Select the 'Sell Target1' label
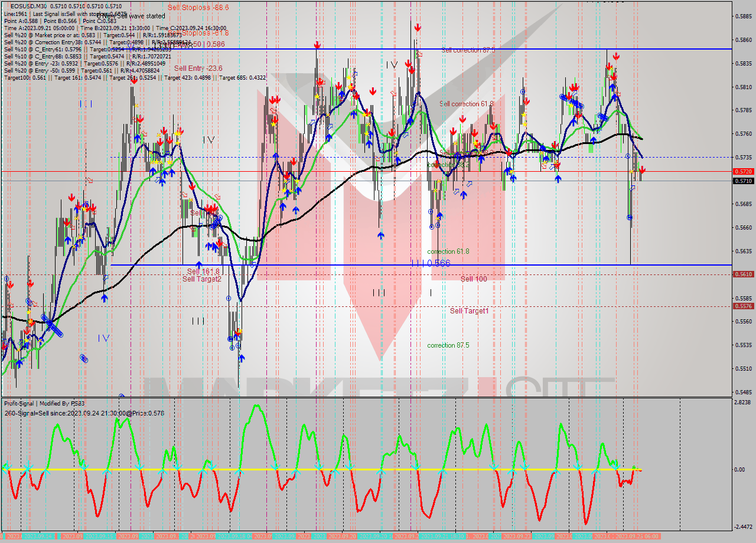The width and height of the screenshot is (756, 543). tap(469, 310)
